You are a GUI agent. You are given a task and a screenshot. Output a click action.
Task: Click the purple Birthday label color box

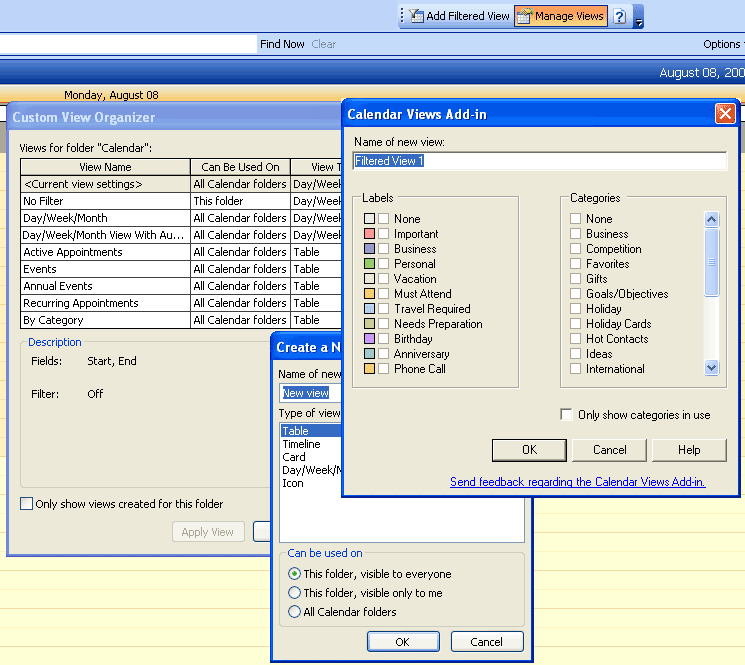click(x=369, y=339)
